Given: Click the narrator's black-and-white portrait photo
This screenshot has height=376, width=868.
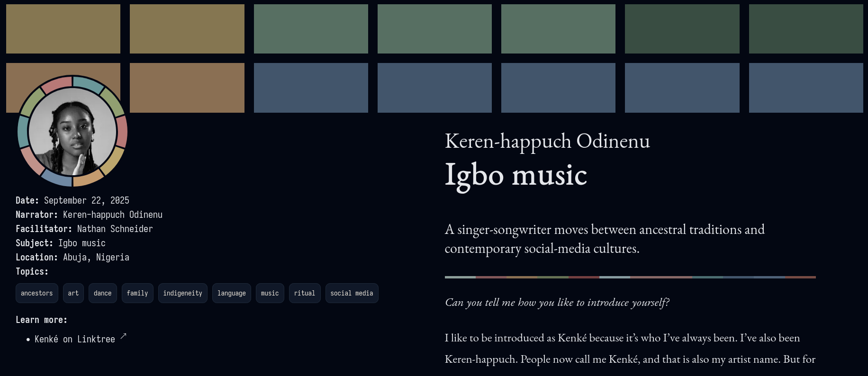Looking at the screenshot, I should (x=72, y=131).
